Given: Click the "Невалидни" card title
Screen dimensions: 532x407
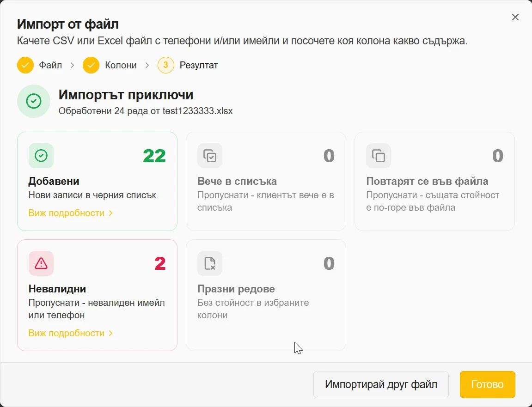Looking at the screenshot, I should pyautogui.click(x=57, y=289).
